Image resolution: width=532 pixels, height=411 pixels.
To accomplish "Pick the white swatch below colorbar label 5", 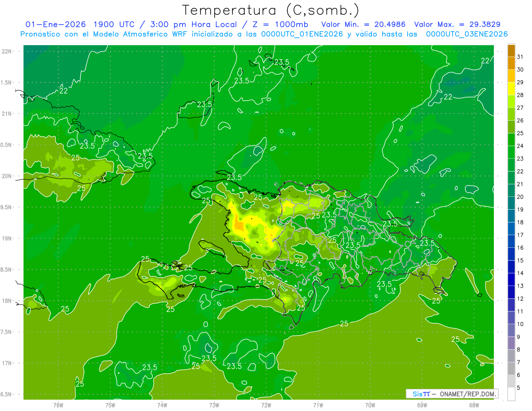I will click(x=511, y=394).
